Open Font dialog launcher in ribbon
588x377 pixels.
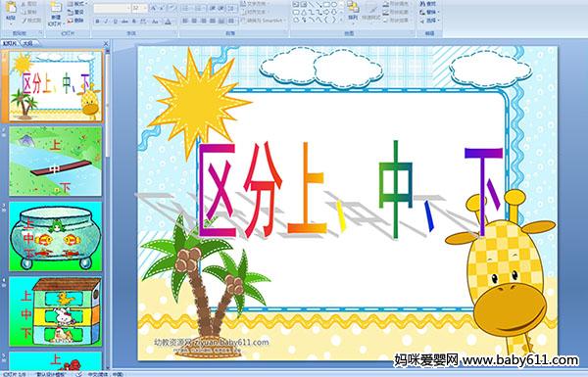(175, 32)
